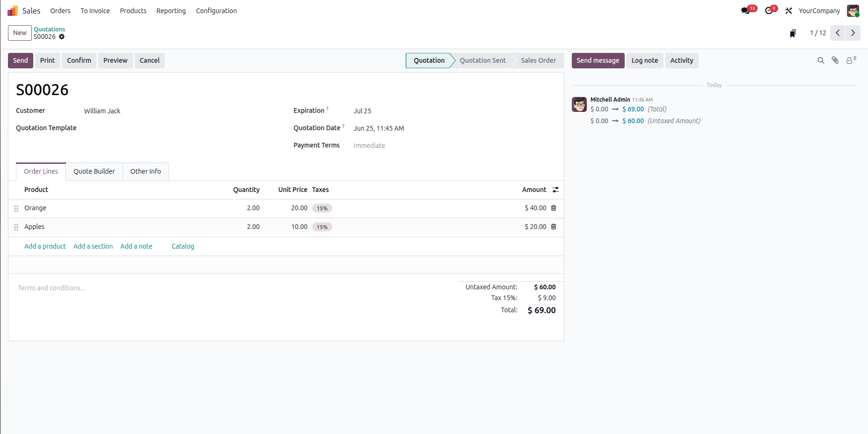Select the Quotation Sent status stage
This screenshot has width=868, height=434.
coord(482,60)
